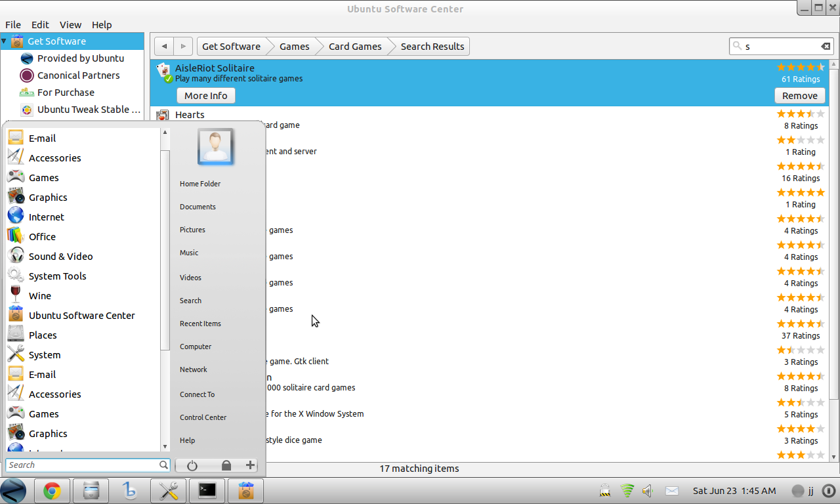Launch Banshee media player from taskbar
The image size is (840, 504).
tap(130, 491)
